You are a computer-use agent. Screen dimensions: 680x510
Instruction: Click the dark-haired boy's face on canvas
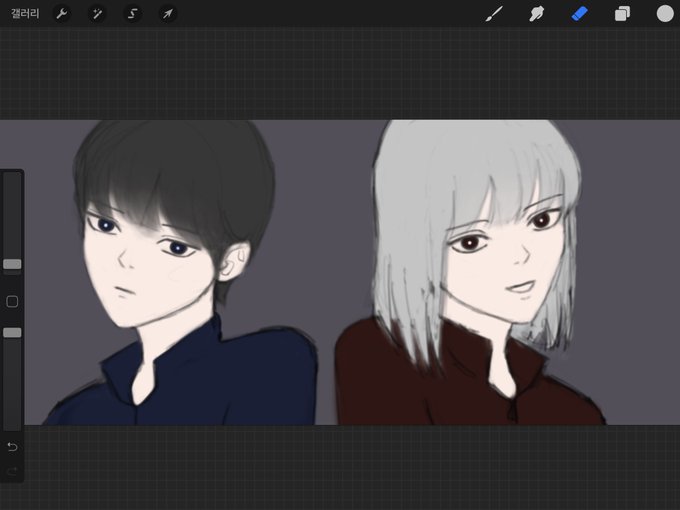[147, 271]
